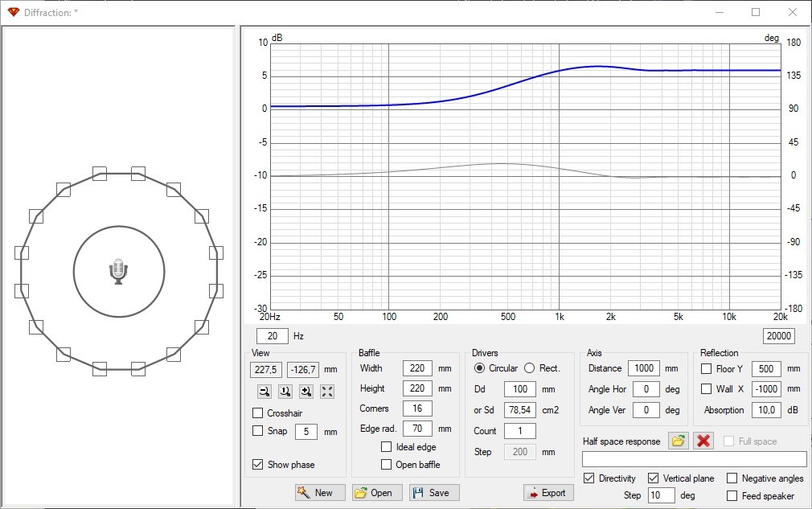This screenshot has height=509, width=812.
Task: Click the driver Count field
Action: click(520, 431)
